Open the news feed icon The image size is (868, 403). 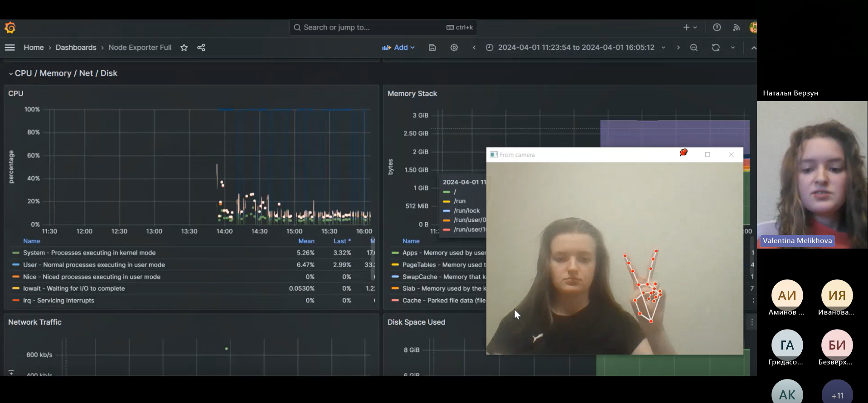[x=737, y=28]
